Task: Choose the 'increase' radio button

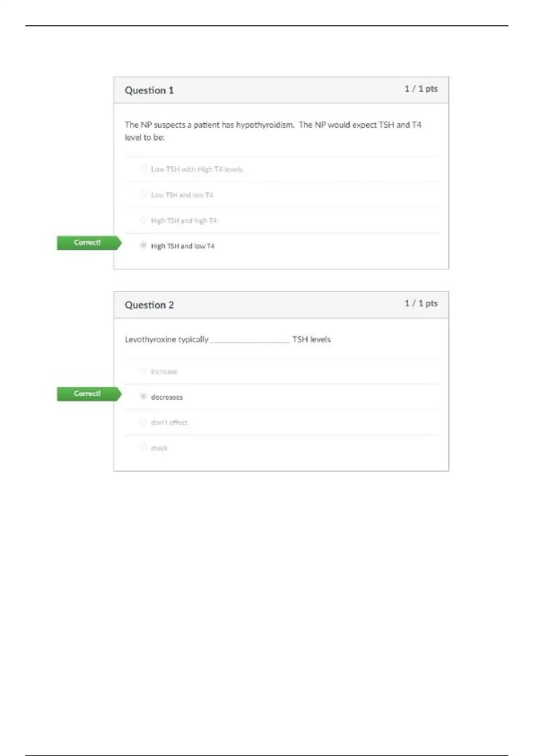Action: coord(143,371)
